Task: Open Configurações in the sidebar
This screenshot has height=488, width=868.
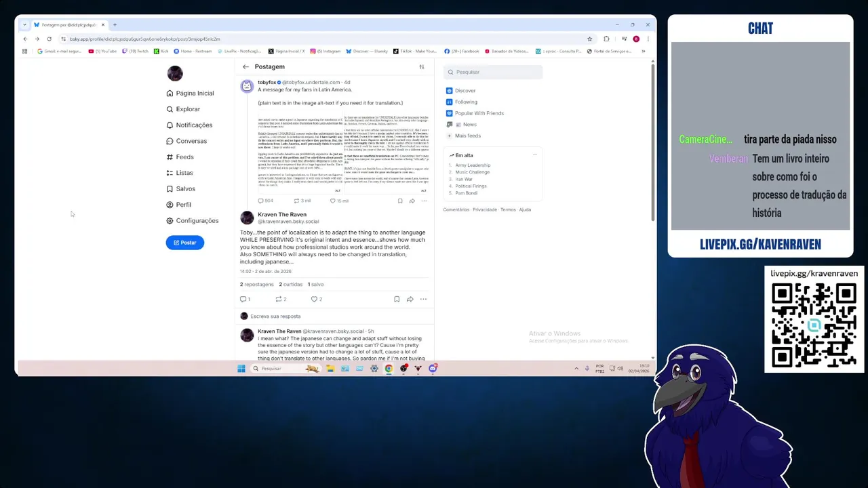Action: tap(193, 220)
